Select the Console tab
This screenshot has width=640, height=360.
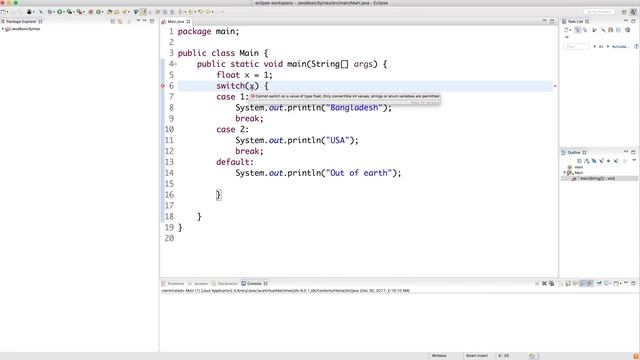coord(254,283)
